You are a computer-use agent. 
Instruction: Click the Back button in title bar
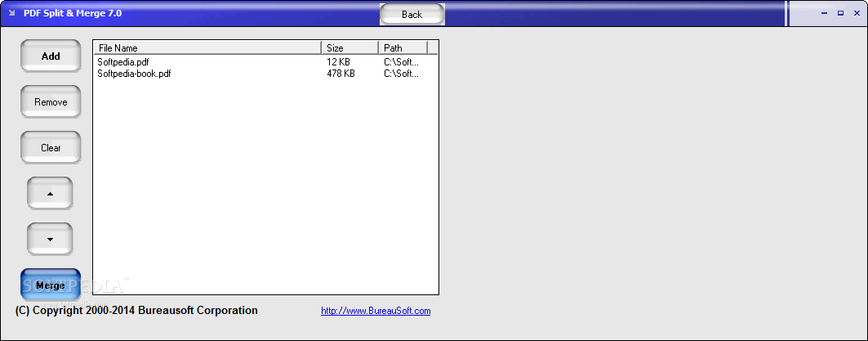pos(412,15)
